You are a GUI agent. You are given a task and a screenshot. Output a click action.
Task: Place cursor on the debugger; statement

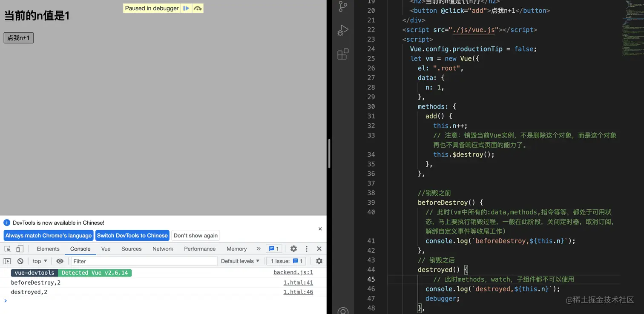[x=443, y=299]
